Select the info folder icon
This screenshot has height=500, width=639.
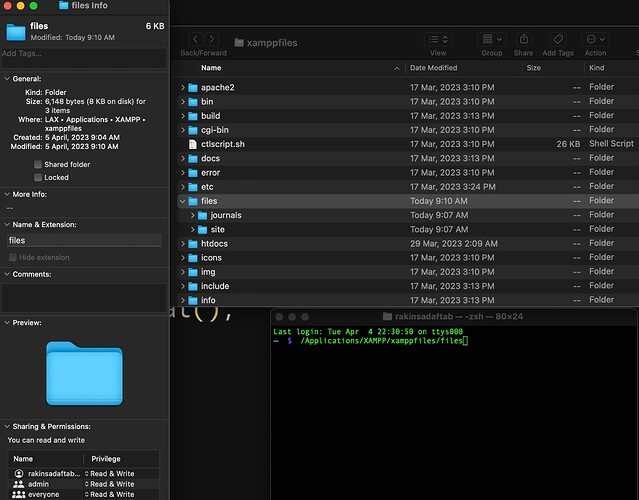[193, 300]
